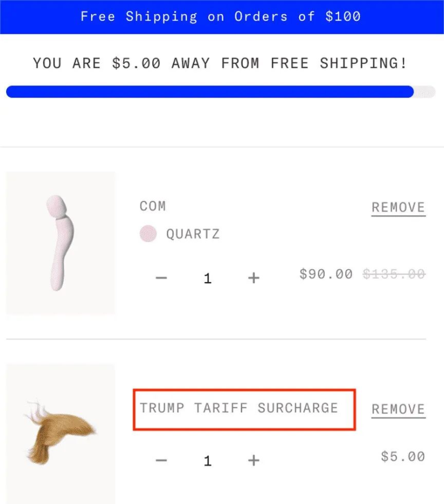Click the crossed-out $135.00 price
Screen dimensions: 444x504
coord(394,274)
